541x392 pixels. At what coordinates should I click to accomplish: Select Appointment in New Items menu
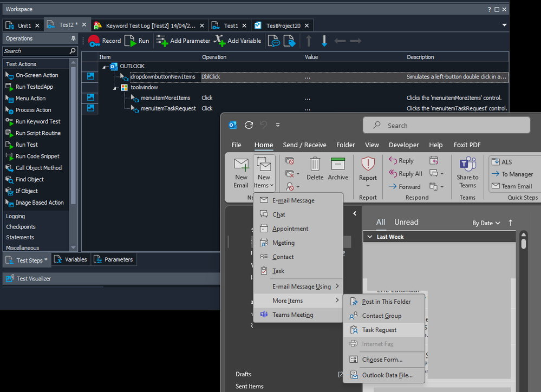coord(298,228)
